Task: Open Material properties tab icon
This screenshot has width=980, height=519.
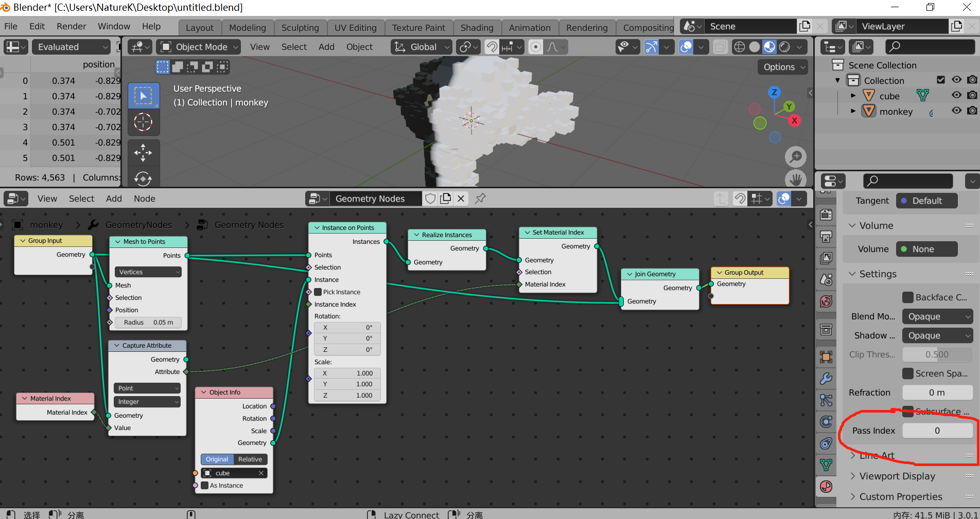Action: coord(826,487)
